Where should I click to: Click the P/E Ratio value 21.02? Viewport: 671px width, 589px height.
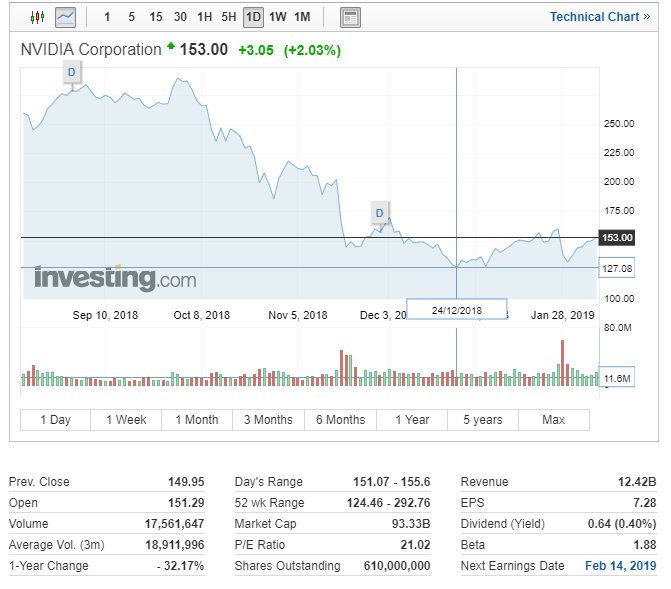point(416,545)
